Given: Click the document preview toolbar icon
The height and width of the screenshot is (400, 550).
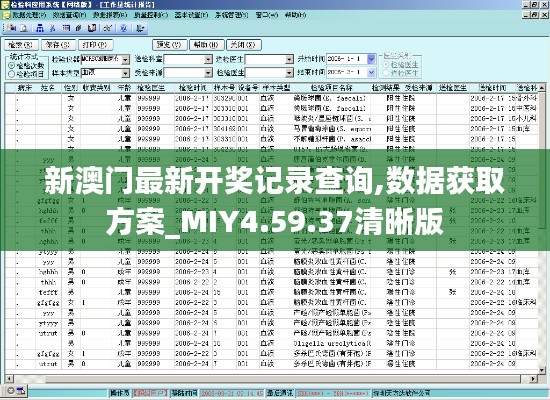Looking at the screenshot, I should click(x=24, y=28).
